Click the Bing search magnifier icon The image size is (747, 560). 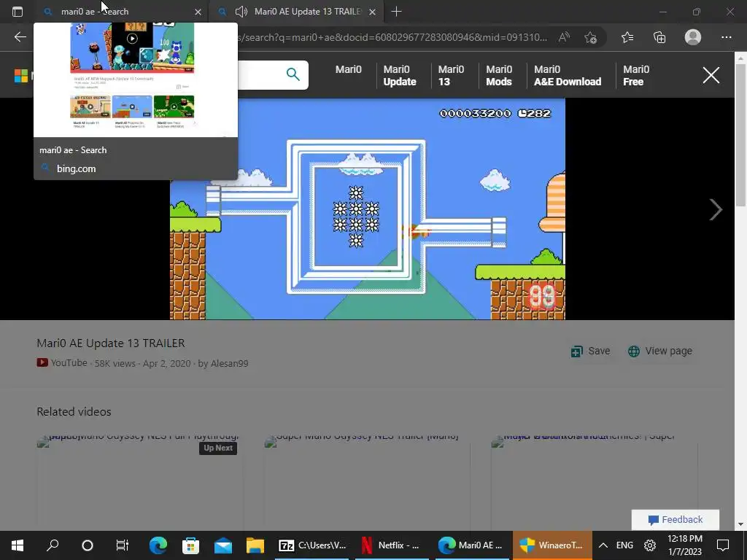click(x=293, y=74)
